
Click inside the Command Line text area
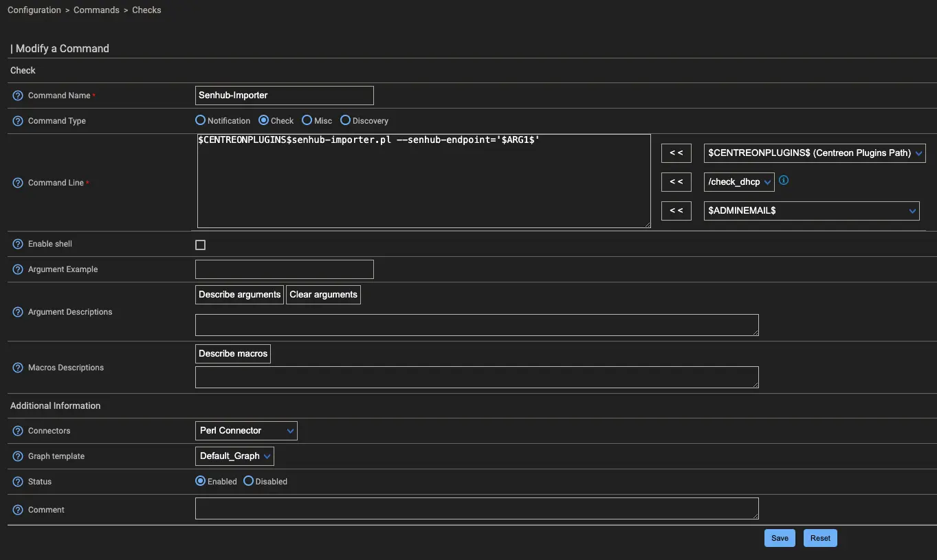pos(423,181)
